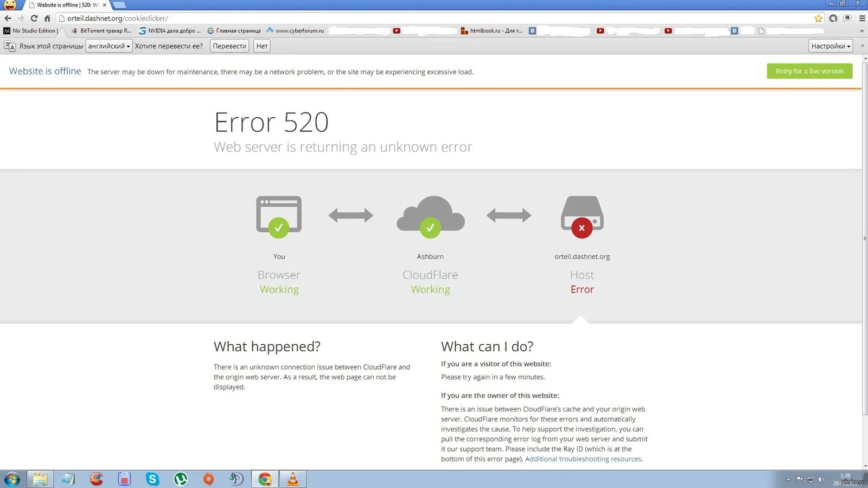Click the extension icon left of the Chrome menu
Viewport: 868px width, 488px height.
point(847,18)
